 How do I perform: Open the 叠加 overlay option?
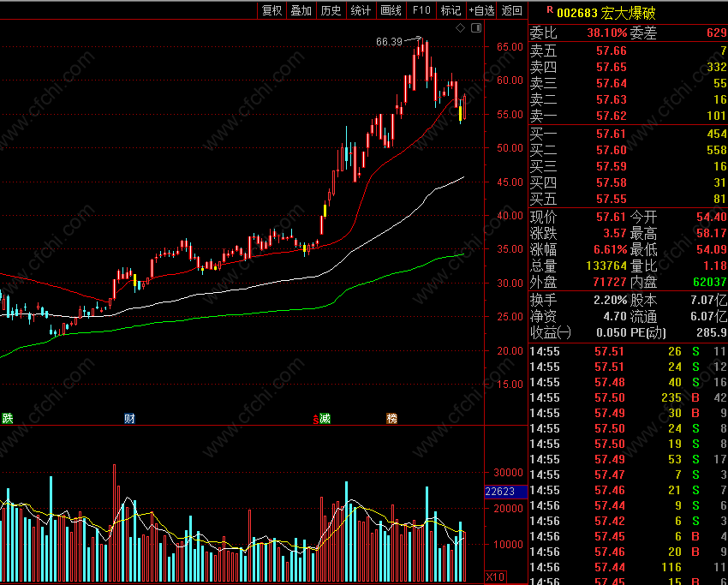pyautogui.click(x=301, y=10)
